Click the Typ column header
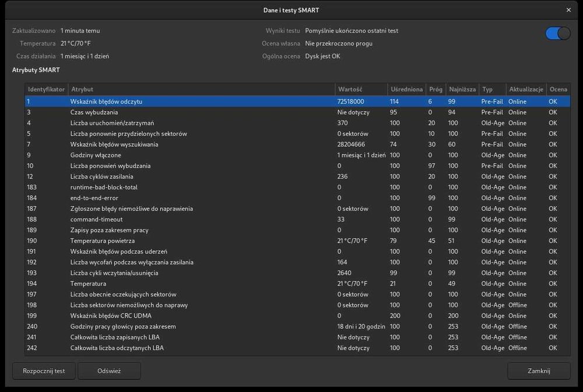 coord(492,89)
